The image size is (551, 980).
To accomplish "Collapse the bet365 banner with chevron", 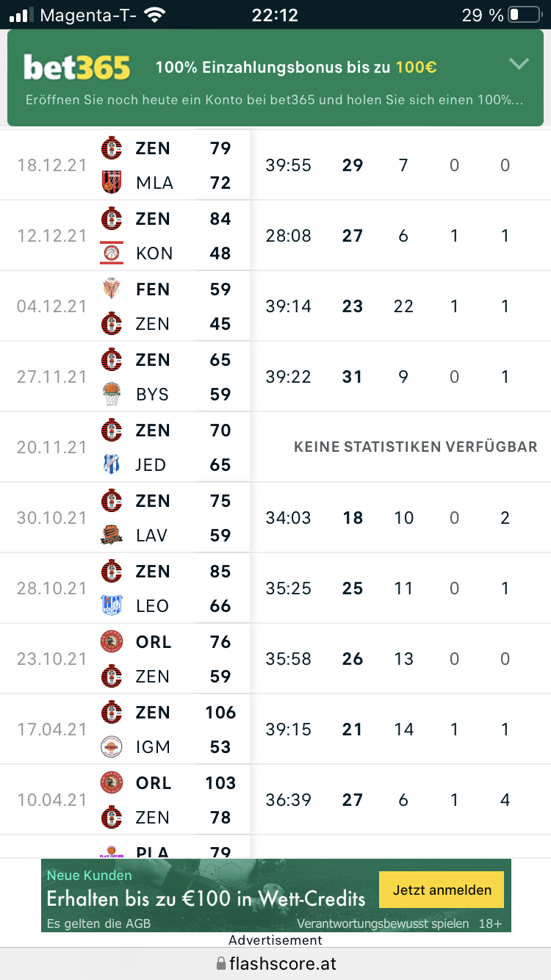I will point(519,64).
